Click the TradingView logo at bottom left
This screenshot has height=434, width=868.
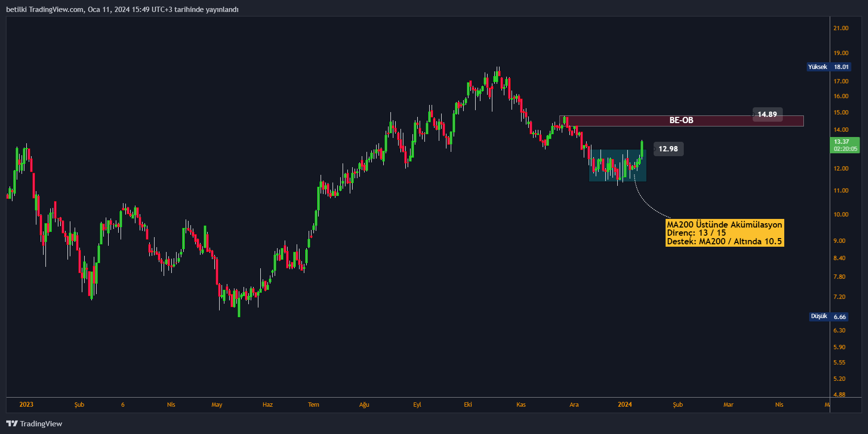pos(34,423)
